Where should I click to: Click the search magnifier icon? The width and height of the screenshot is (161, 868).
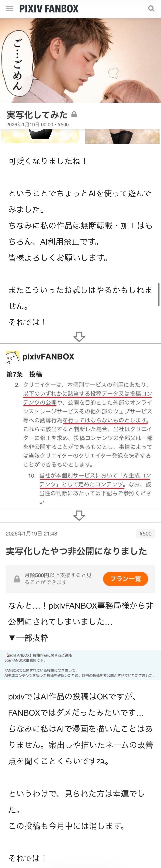(x=151, y=8)
